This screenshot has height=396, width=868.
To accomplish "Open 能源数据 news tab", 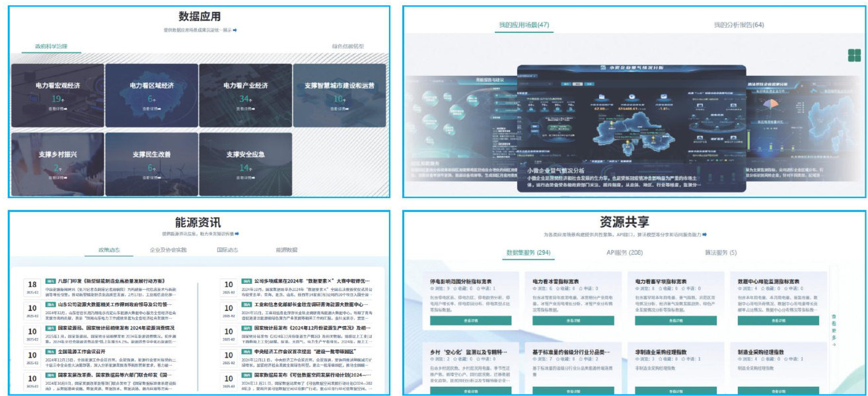I will [x=286, y=250].
